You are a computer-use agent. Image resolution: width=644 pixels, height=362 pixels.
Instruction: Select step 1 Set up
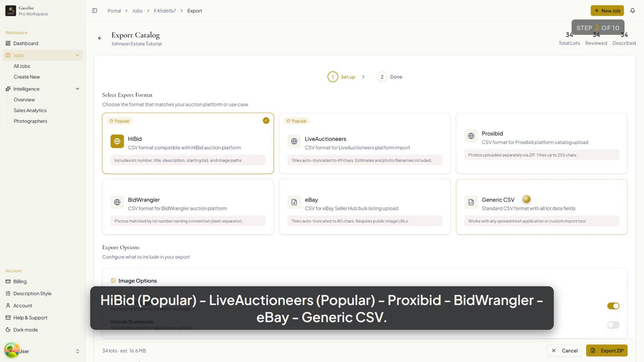tap(342, 77)
